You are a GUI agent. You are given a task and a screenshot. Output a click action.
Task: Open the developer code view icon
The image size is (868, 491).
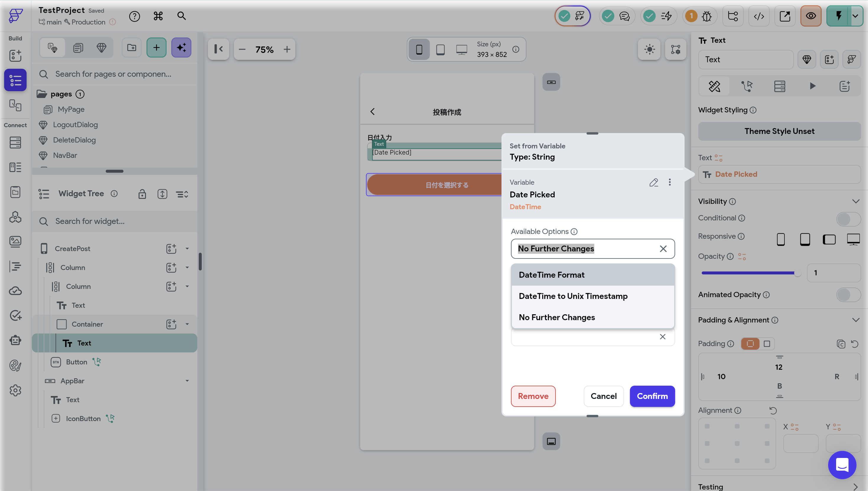click(x=759, y=16)
